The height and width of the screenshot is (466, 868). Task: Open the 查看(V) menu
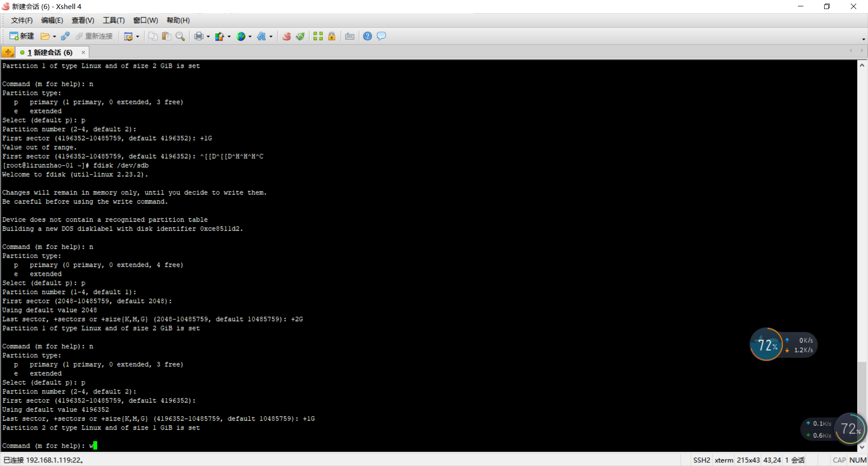(x=83, y=20)
